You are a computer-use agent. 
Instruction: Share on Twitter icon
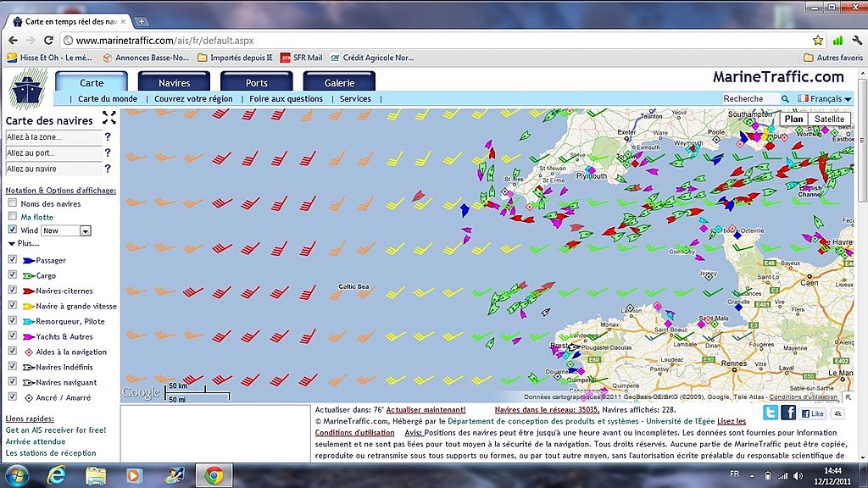point(771,413)
